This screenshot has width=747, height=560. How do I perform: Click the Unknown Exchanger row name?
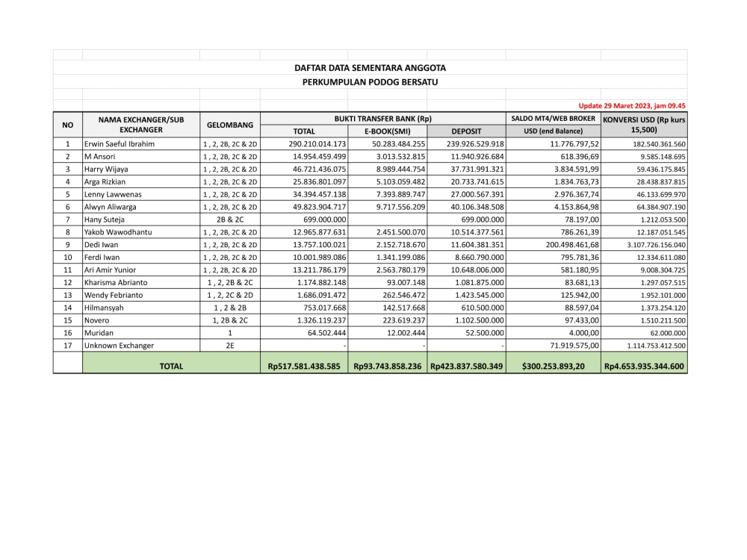pyautogui.click(x=119, y=346)
